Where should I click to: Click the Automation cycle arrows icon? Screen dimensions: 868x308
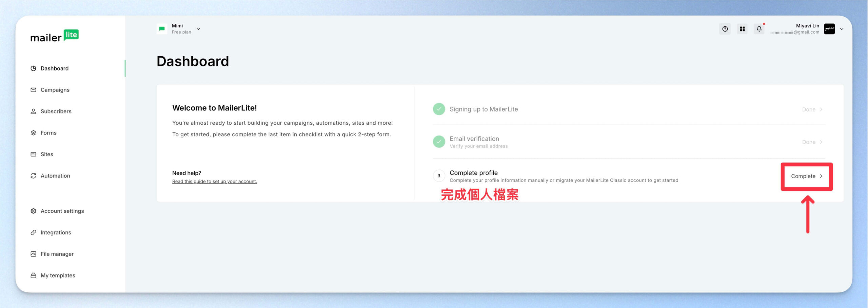point(33,176)
